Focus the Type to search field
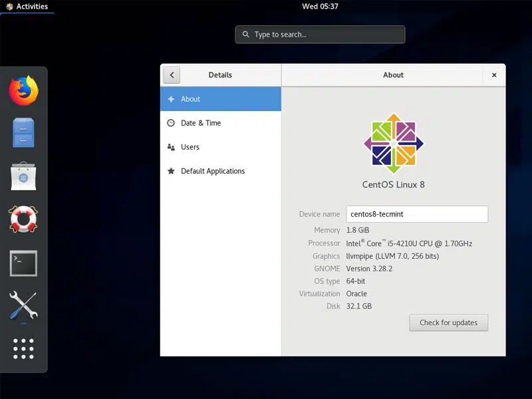 tap(320, 35)
